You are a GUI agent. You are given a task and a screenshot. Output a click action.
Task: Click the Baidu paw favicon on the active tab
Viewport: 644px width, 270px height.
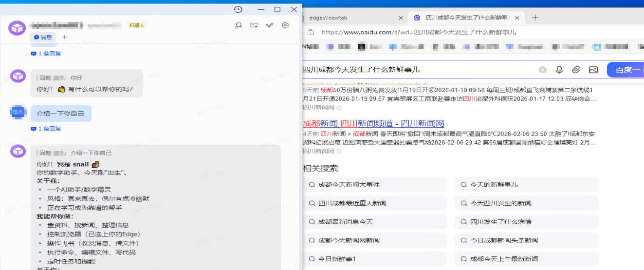(417, 18)
